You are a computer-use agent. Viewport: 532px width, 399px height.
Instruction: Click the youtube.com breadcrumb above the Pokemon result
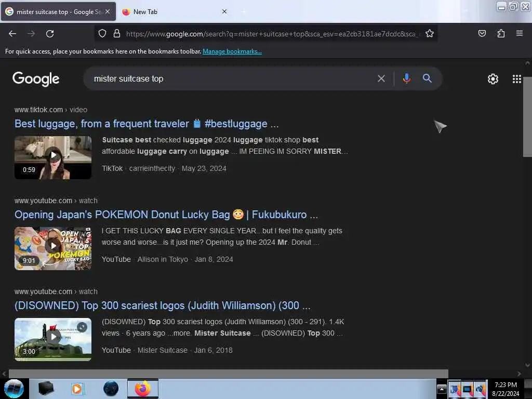[x=56, y=201]
